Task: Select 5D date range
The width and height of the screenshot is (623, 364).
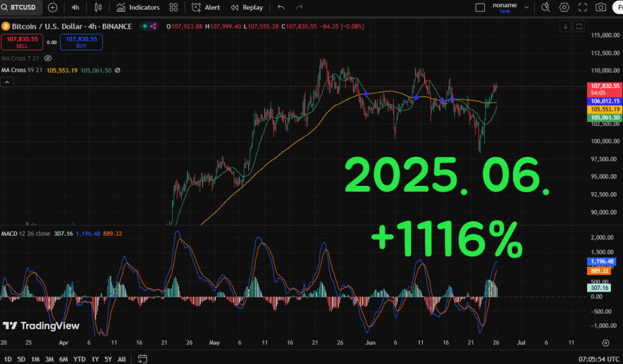Action: 21,359
